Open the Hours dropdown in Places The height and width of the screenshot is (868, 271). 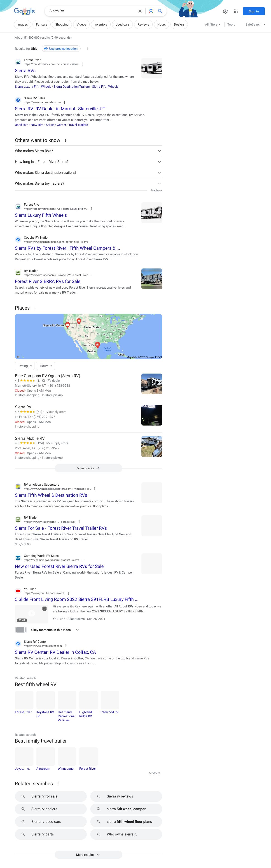pyautogui.click(x=46, y=366)
